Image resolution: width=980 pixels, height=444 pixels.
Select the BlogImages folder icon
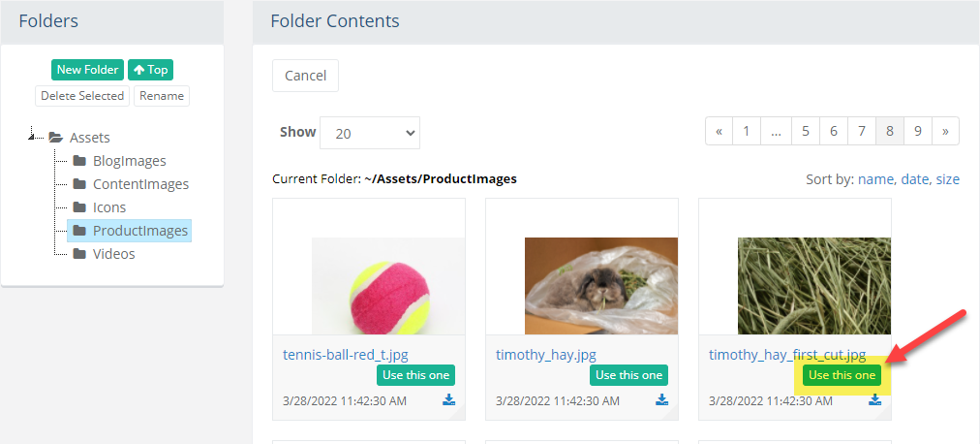79,161
